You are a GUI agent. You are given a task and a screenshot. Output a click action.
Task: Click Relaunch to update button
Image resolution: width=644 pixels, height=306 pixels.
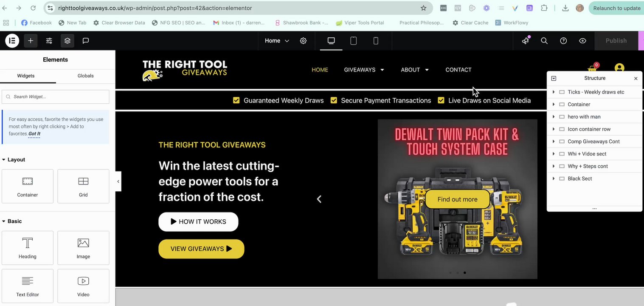(x=616, y=8)
